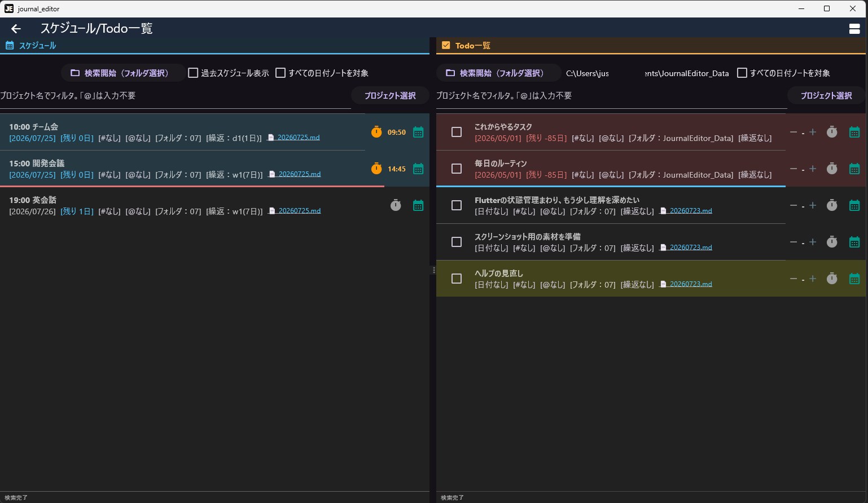Click the timer icon for the Flutterの状態管理 todo

832,205
